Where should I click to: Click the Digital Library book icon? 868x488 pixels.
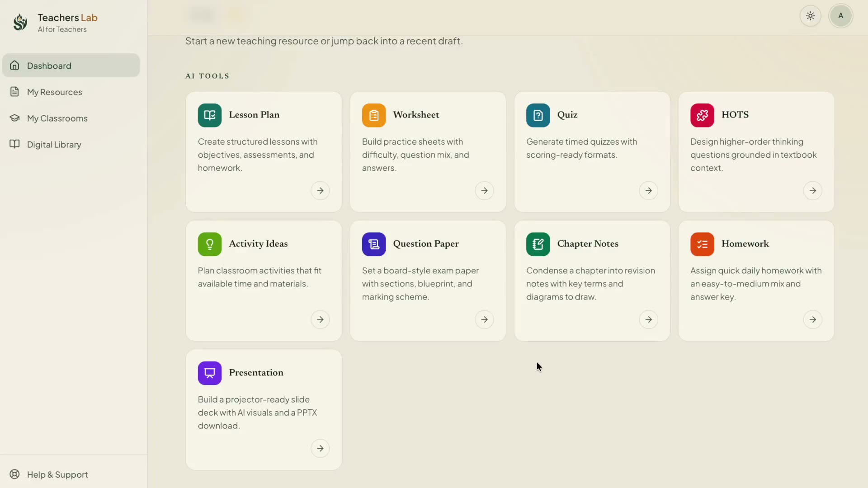pos(14,144)
